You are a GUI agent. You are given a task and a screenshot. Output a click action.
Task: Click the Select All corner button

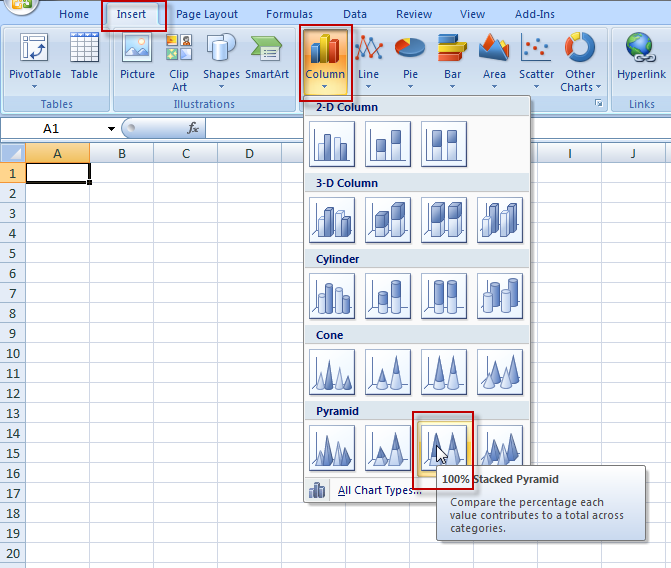[13, 153]
